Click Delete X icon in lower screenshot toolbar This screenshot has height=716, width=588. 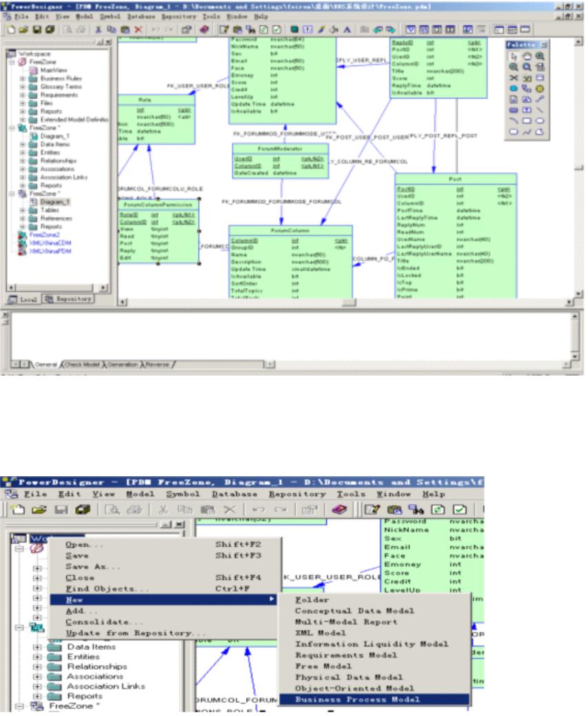click(x=230, y=509)
